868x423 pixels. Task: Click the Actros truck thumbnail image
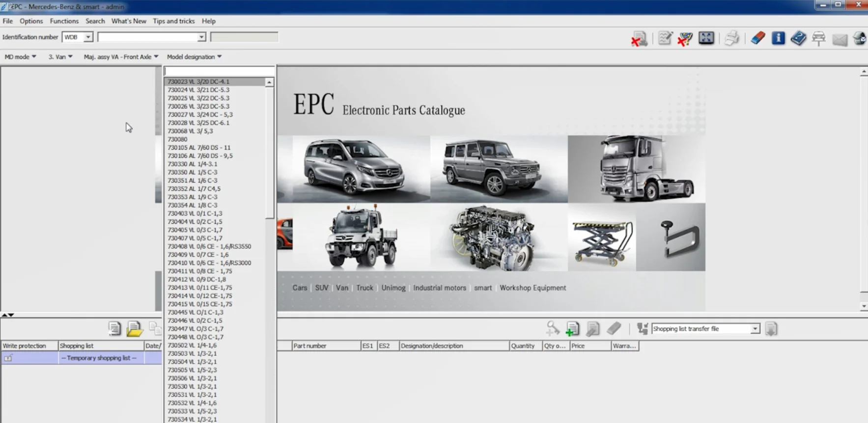(x=637, y=169)
